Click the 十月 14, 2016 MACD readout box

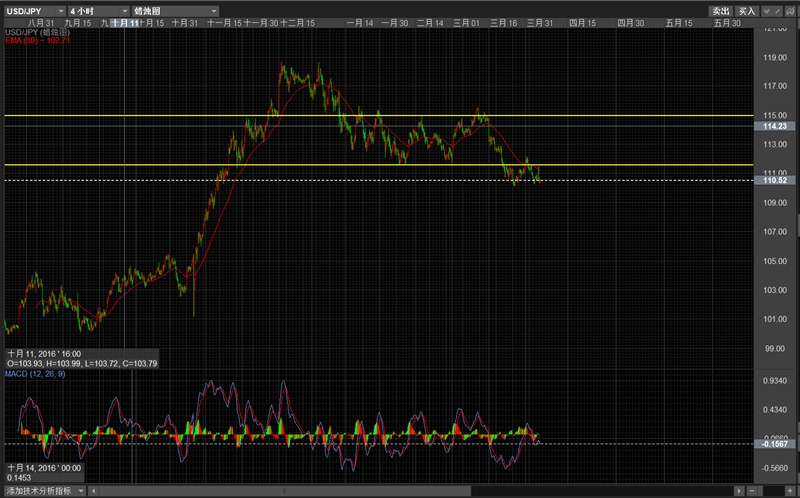point(45,473)
